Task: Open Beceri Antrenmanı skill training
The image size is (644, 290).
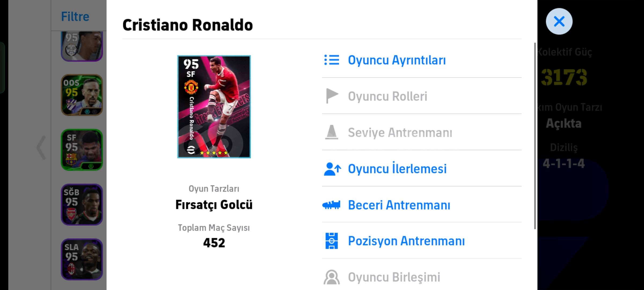Action: click(x=399, y=205)
